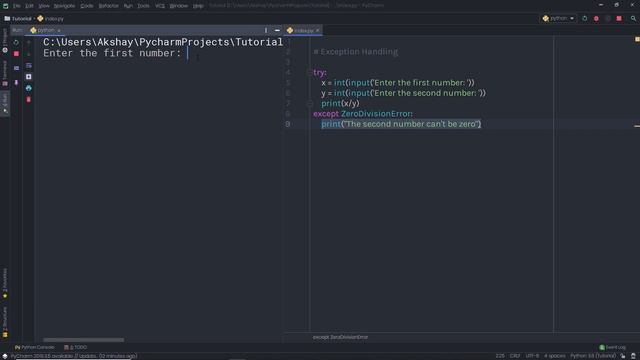Open the View menu
640x360 pixels.
[44, 6]
